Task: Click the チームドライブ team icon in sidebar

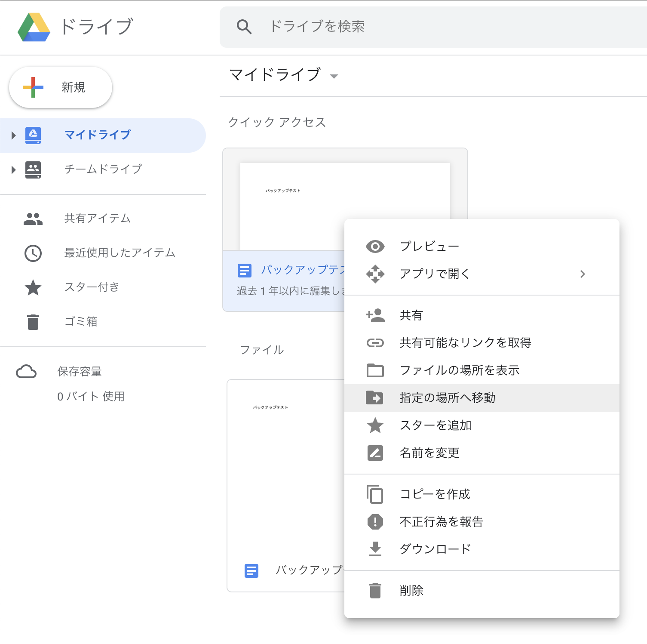Action: (x=33, y=169)
